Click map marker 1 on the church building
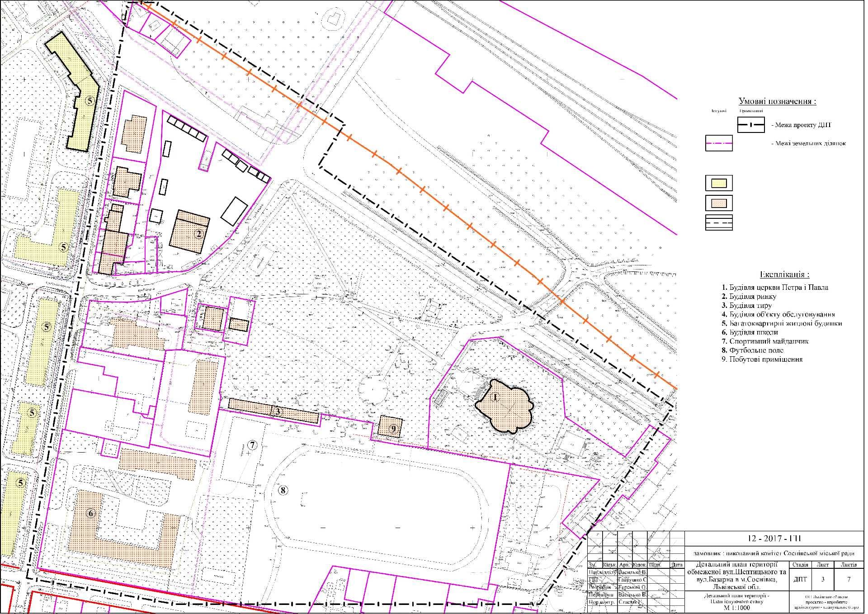868x614 pixels. click(495, 398)
